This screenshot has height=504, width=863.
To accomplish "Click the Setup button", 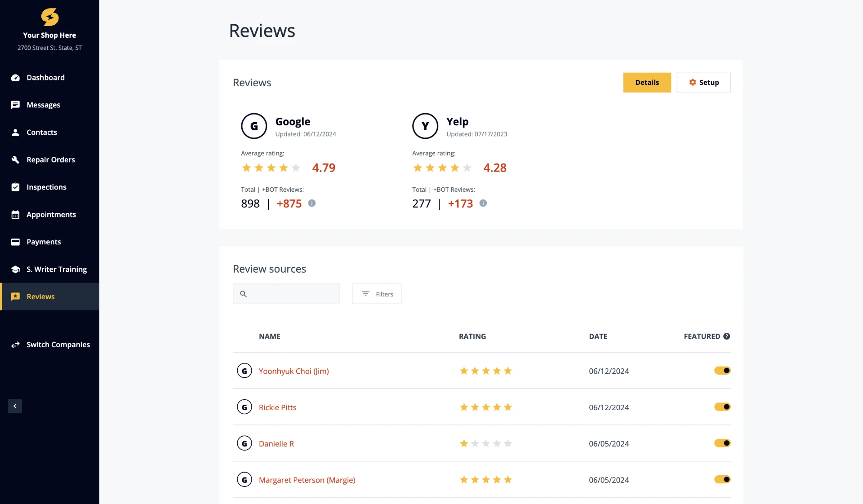I will pyautogui.click(x=703, y=83).
